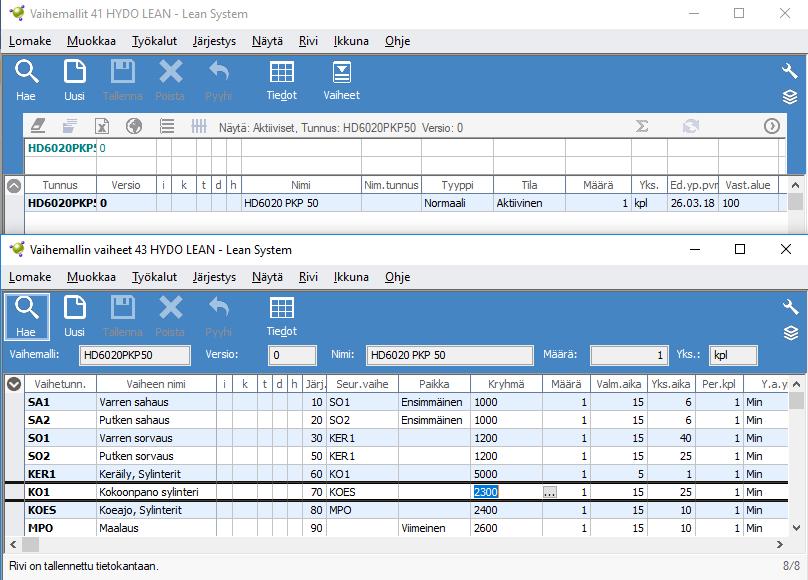Click the globe icon in the filter toolbar
This screenshot has width=808, height=580.
click(x=134, y=126)
